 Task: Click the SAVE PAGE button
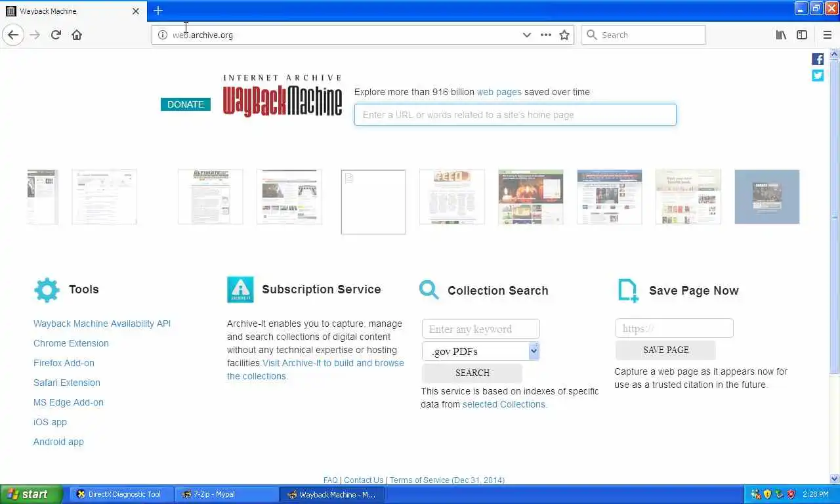pyautogui.click(x=665, y=350)
